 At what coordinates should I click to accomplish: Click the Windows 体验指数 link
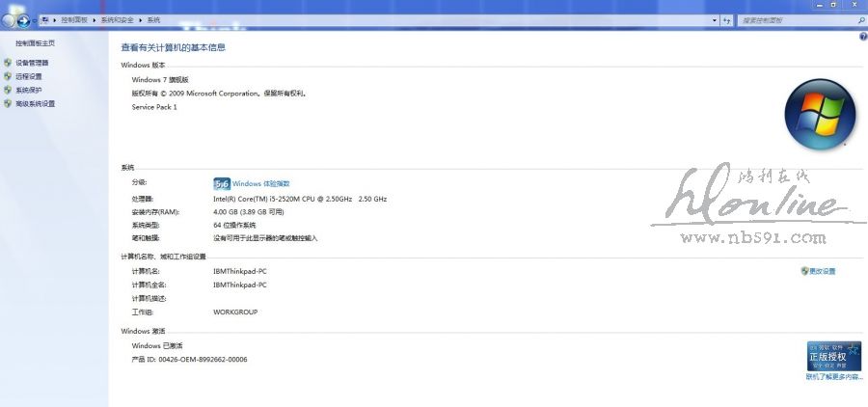260,183
